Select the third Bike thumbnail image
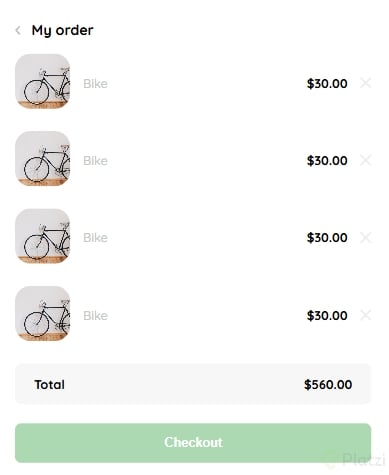The height and width of the screenshot is (475, 389). 43,236
